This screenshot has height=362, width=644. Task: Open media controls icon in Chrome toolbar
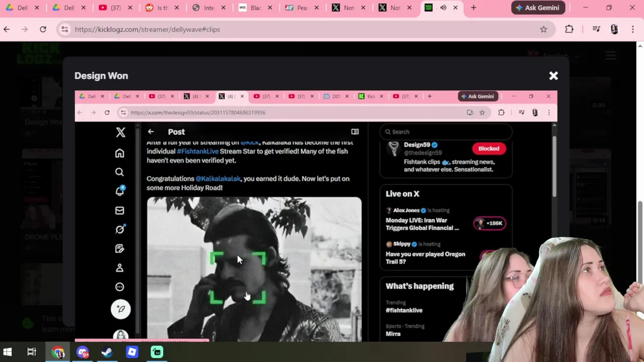[596, 29]
